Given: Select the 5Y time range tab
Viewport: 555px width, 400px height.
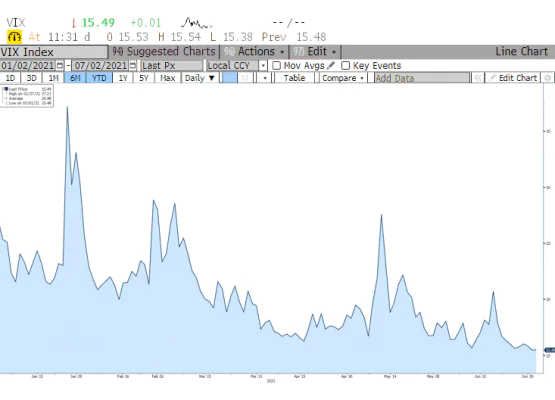Looking at the screenshot, I should (x=144, y=78).
